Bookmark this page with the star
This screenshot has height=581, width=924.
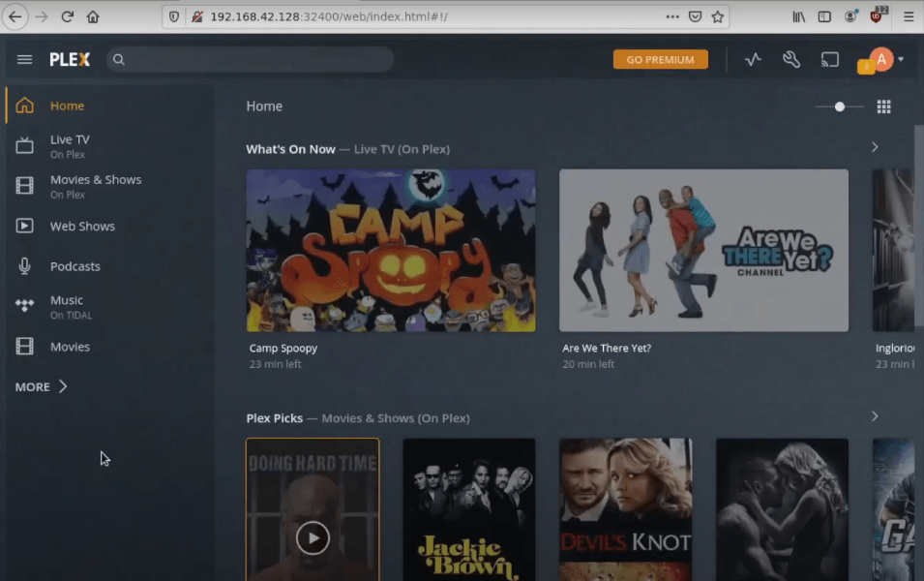tap(717, 16)
